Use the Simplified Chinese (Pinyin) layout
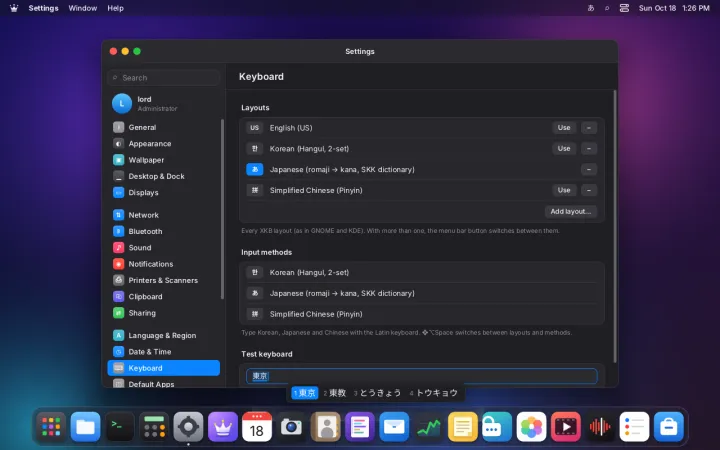 [564, 190]
